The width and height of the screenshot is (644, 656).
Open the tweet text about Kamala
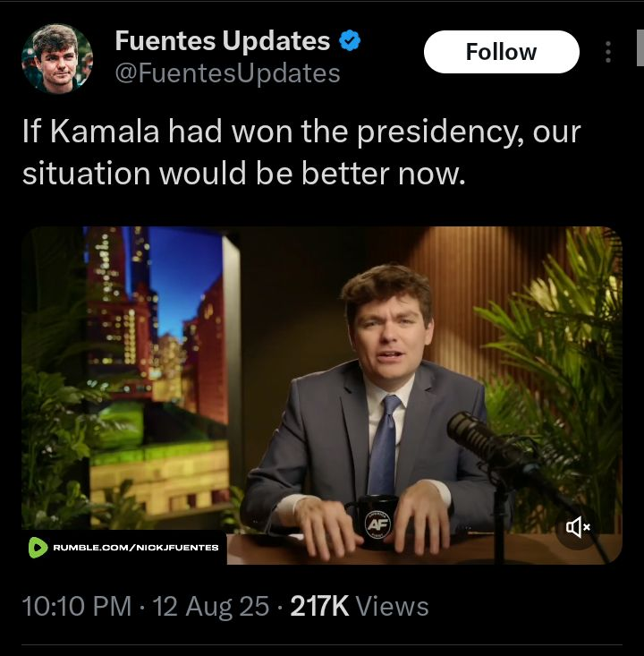point(301,152)
